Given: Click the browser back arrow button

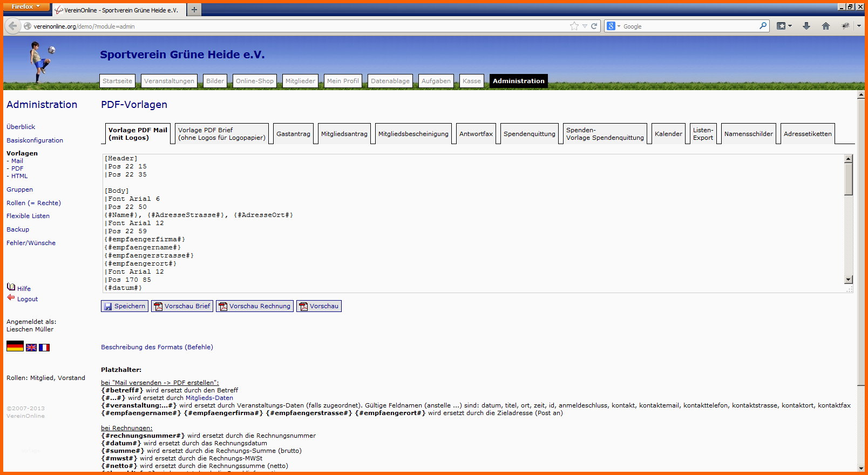Looking at the screenshot, I should click(x=13, y=26).
